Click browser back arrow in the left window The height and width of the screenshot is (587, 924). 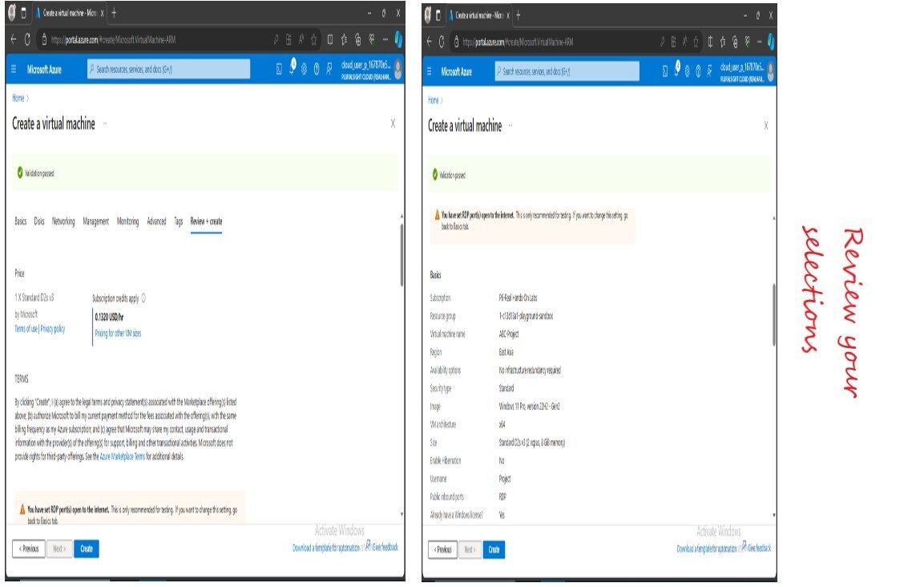click(14, 39)
